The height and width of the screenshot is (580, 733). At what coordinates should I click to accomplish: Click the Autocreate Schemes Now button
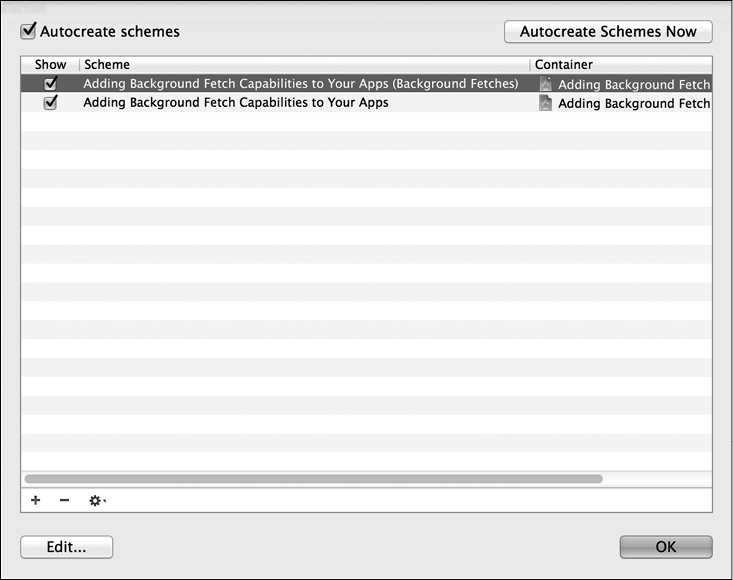tap(607, 32)
